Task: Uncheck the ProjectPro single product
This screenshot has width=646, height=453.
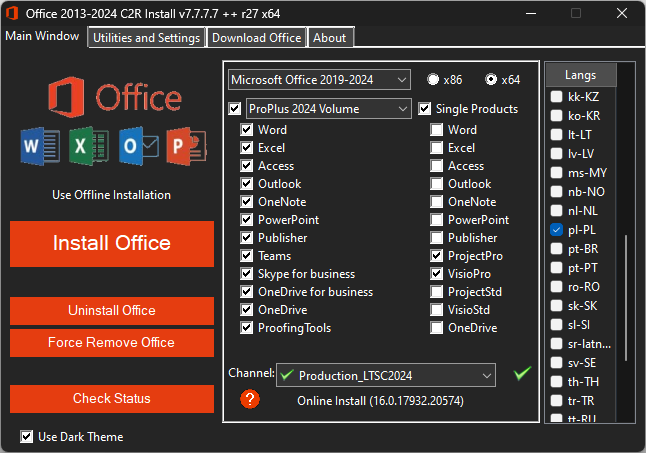Action: point(436,256)
